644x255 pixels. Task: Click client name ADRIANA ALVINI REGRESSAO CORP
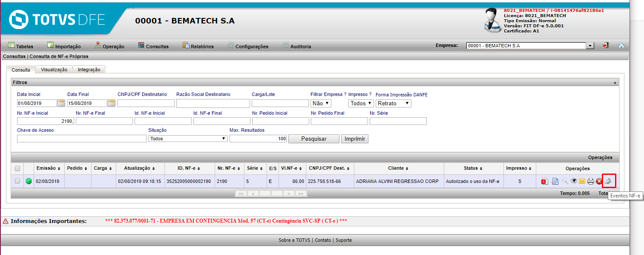397,181
